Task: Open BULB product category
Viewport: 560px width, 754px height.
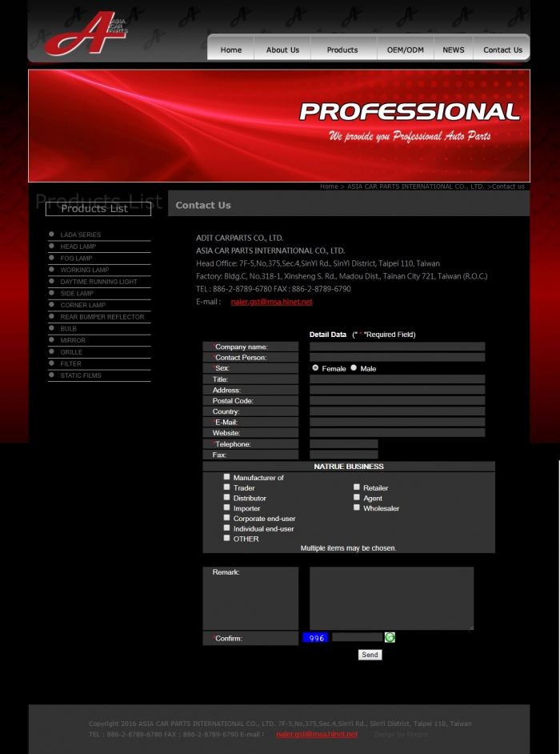Action: pyautogui.click(x=68, y=328)
